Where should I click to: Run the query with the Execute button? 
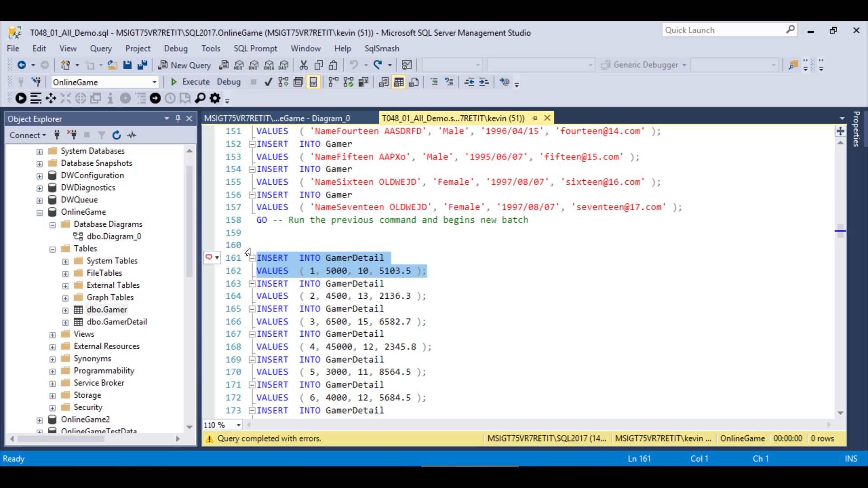[x=190, y=82]
